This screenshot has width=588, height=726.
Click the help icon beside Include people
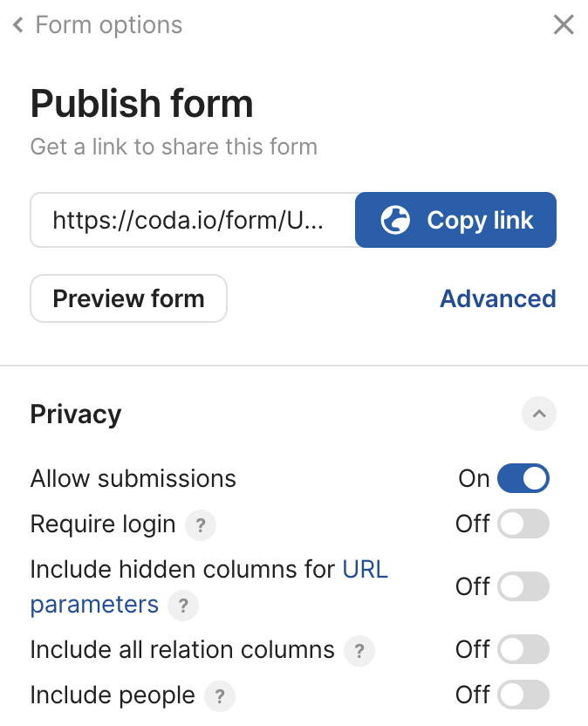point(219,696)
